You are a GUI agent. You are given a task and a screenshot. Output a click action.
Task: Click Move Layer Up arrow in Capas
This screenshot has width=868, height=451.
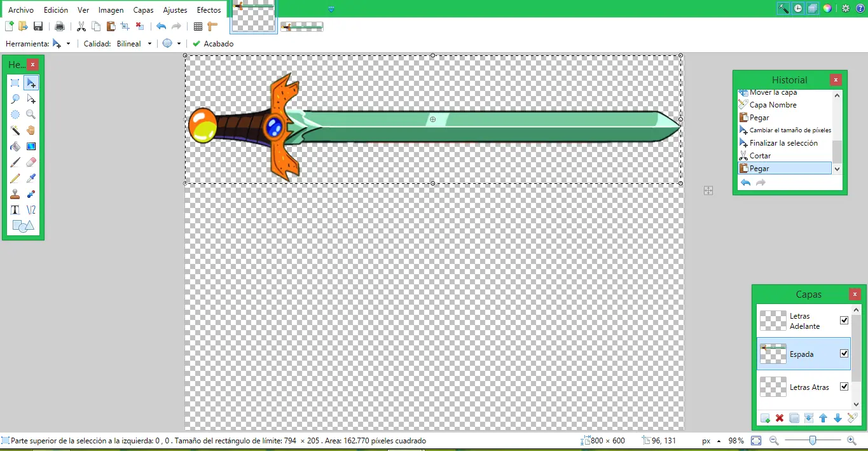click(823, 418)
